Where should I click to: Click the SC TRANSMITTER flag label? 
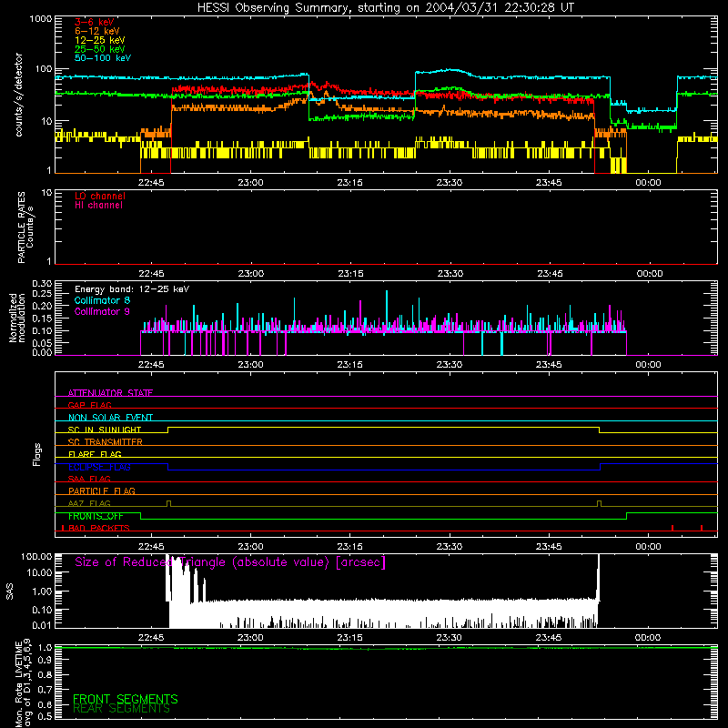tap(106, 442)
